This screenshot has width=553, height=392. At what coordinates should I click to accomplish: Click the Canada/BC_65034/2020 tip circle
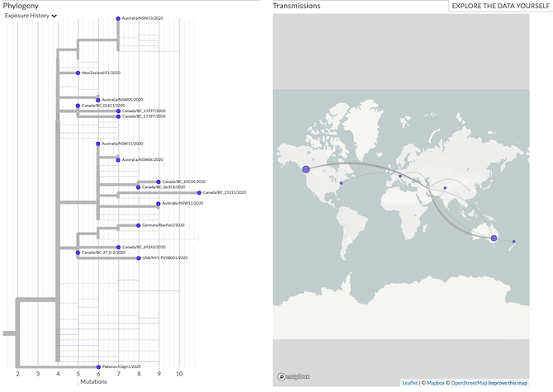click(x=158, y=182)
